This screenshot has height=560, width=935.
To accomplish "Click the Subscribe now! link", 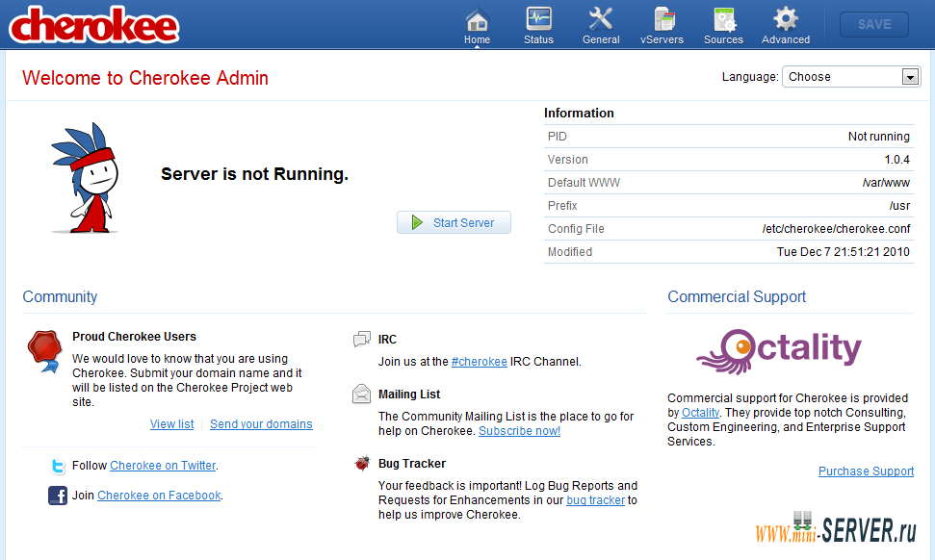I will coord(519,431).
